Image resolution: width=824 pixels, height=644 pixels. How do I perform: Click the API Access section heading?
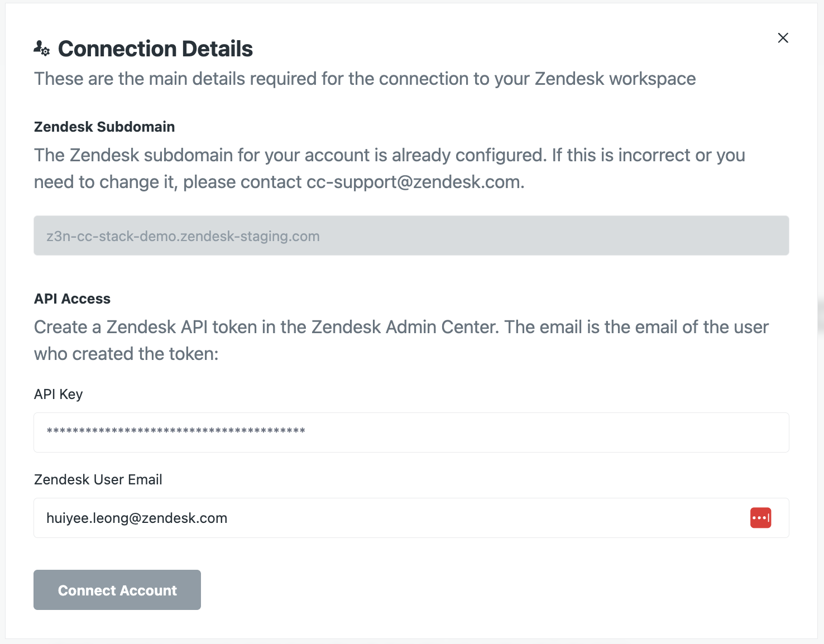click(73, 299)
